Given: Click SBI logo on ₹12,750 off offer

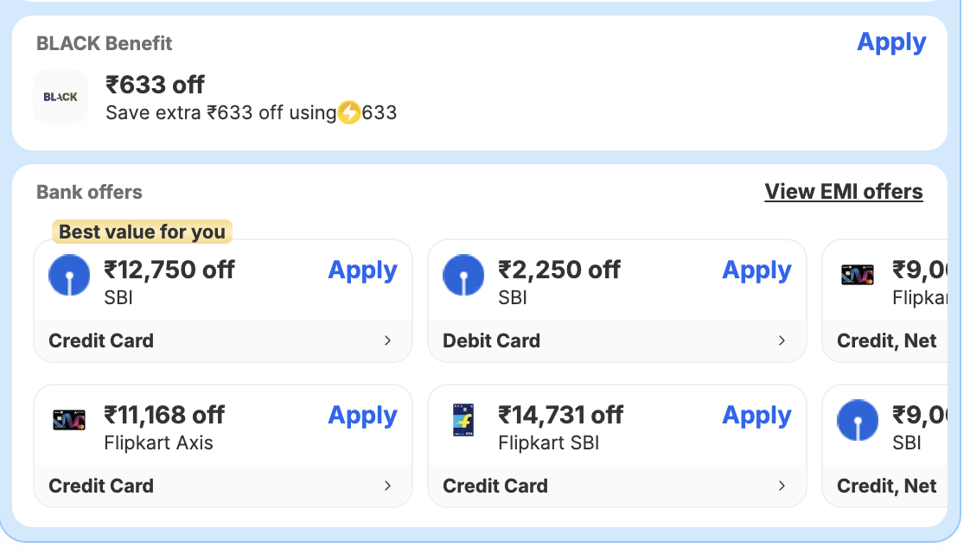Looking at the screenshot, I should (x=69, y=276).
